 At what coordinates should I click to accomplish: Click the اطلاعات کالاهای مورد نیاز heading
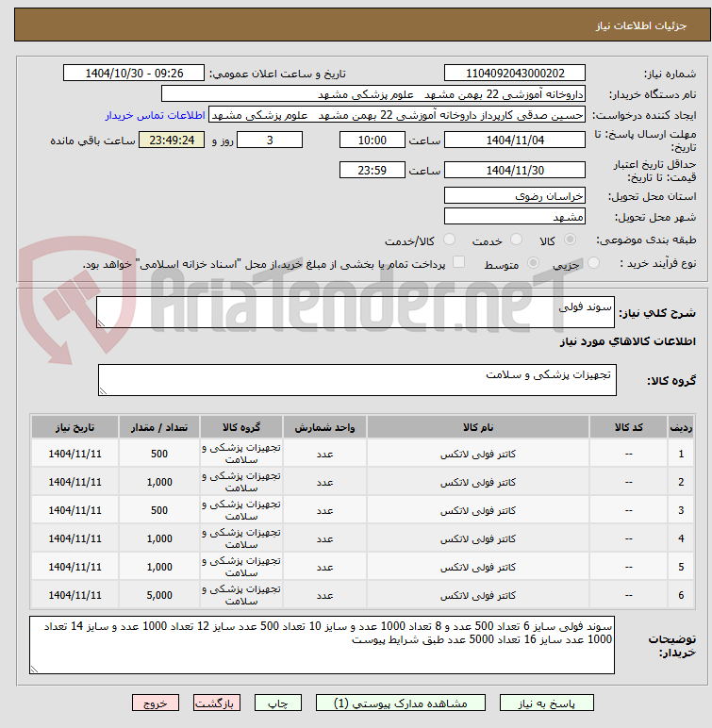pyautogui.click(x=627, y=341)
